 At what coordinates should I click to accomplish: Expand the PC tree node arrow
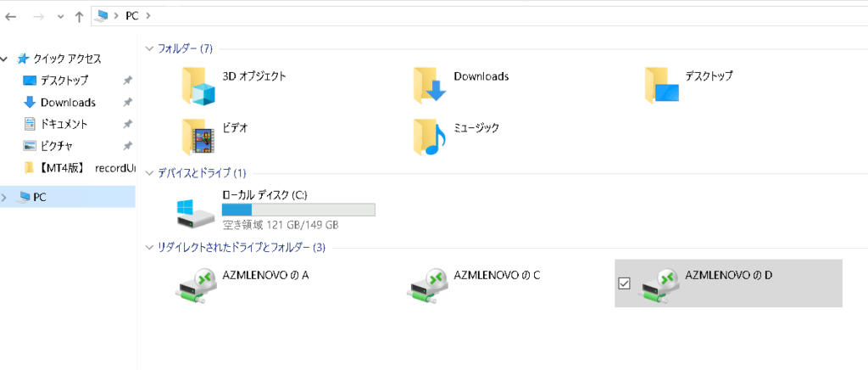pos(6,197)
